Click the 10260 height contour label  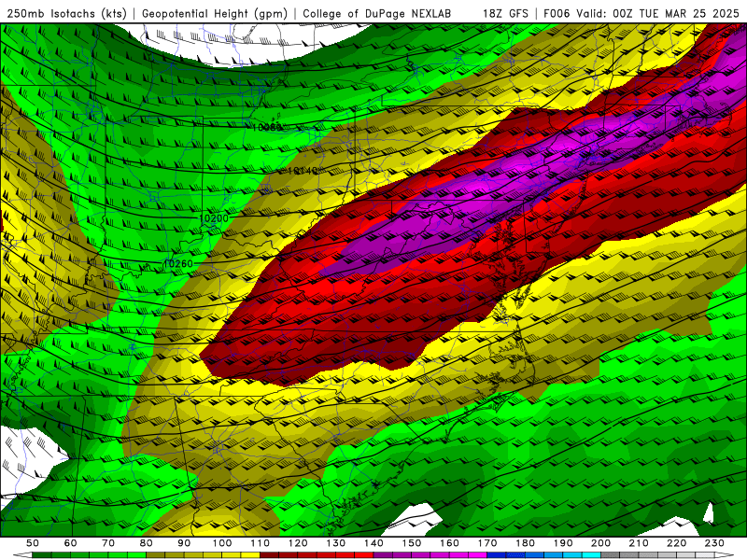(178, 264)
